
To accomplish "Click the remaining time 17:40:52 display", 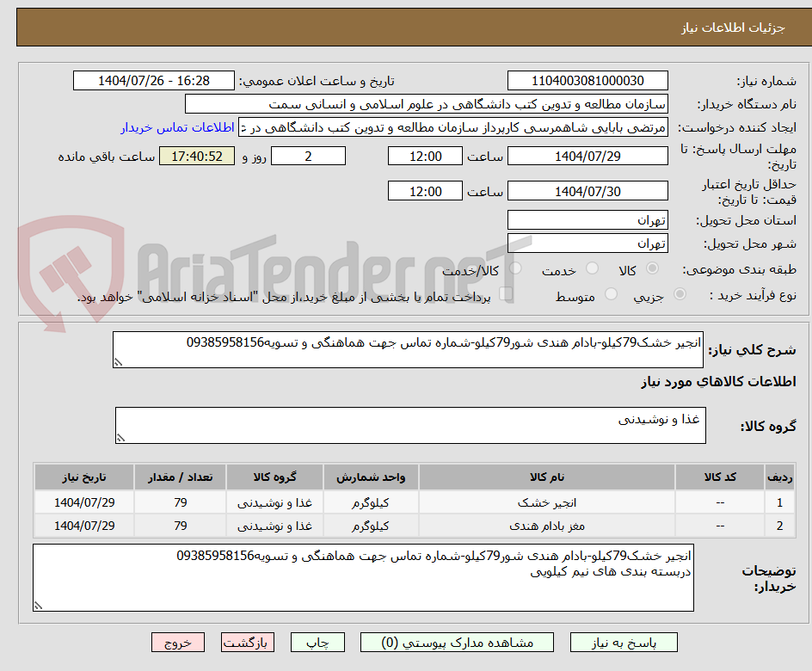I will [x=197, y=156].
